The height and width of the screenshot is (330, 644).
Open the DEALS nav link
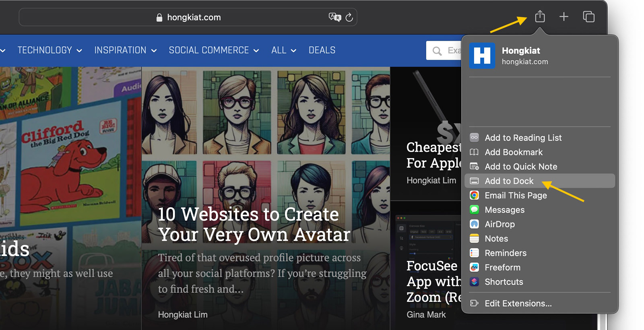(x=322, y=50)
